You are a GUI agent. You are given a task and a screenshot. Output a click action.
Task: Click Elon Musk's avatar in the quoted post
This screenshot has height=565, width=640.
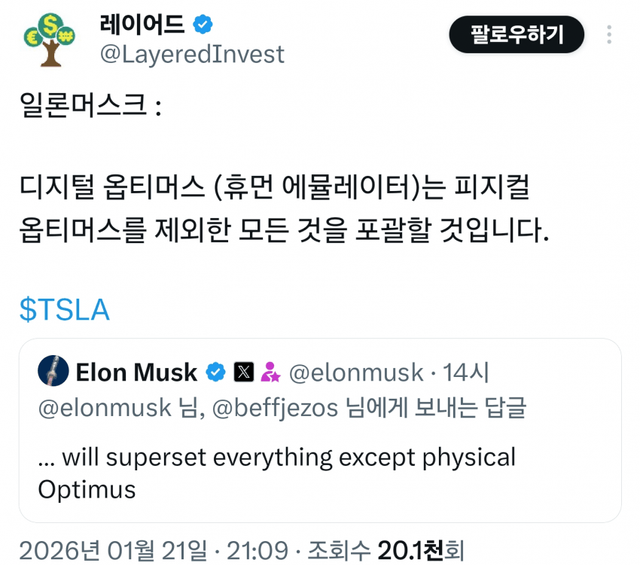pyautogui.click(x=53, y=372)
